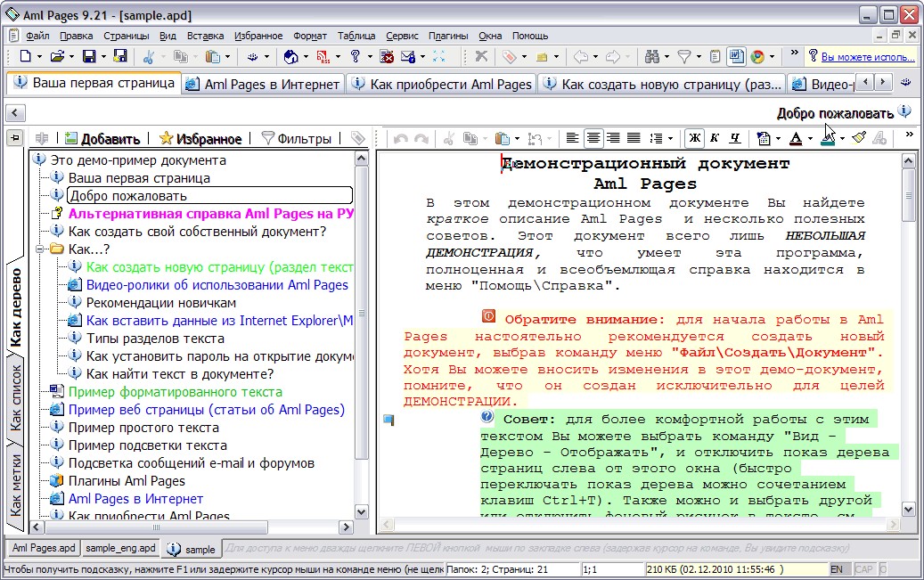Click the funnel filter icon in the main toolbar
Viewport: 924px width, 580px height.
pos(684,57)
